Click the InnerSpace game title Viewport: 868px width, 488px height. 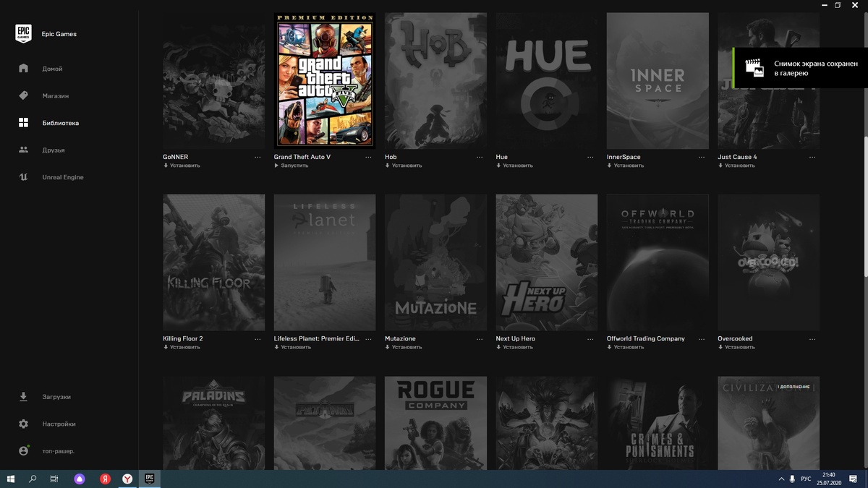point(624,157)
